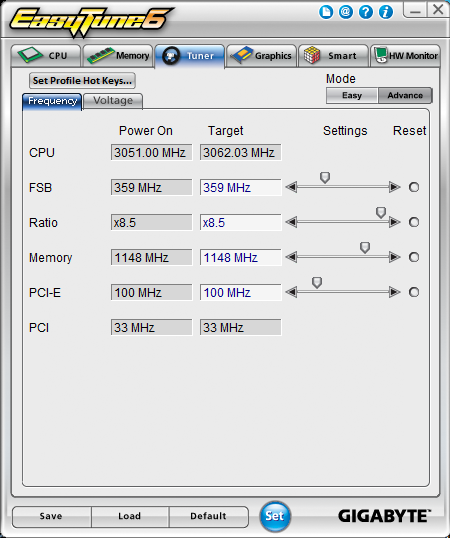The height and width of the screenshot is (538, 450).
Task: Click the FSB slider thumb
Action: tap(325, 177)
